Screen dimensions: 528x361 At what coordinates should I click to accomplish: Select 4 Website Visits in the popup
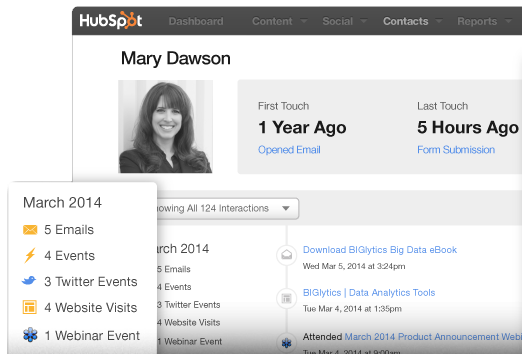tap(91, 307)
